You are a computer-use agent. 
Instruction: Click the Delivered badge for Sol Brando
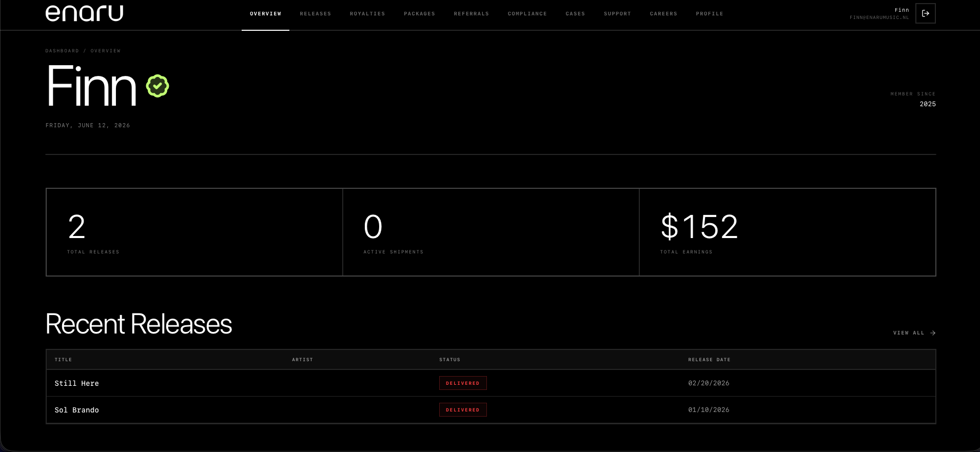(x=463, y=410)
